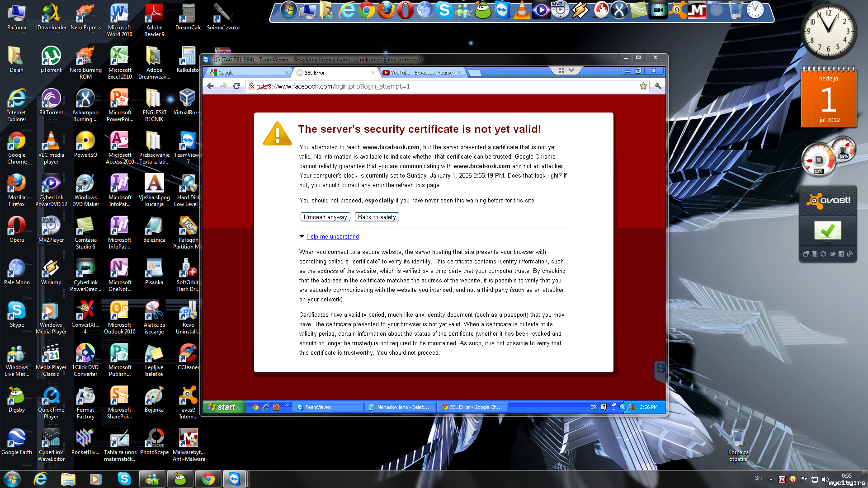Click Chrome's reload page icon
This screenshot has height=488, width=868.
point(236,86)
